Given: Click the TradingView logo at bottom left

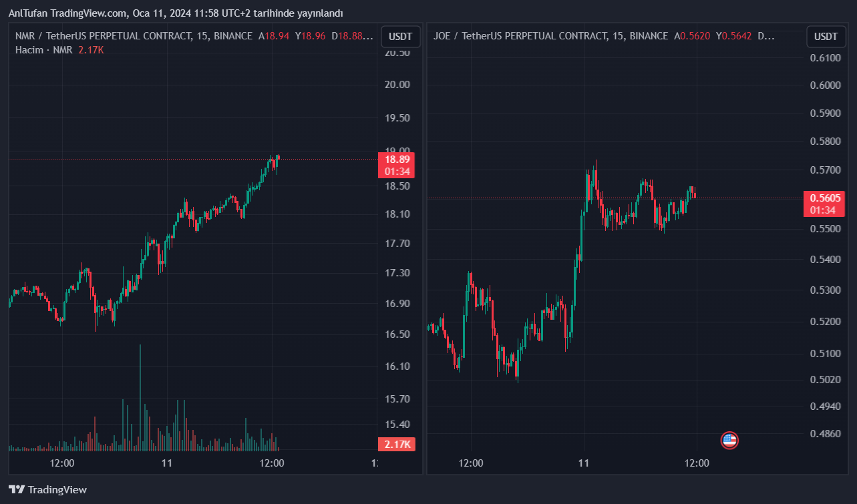Looking at the screenshot, I should [48, 489].
